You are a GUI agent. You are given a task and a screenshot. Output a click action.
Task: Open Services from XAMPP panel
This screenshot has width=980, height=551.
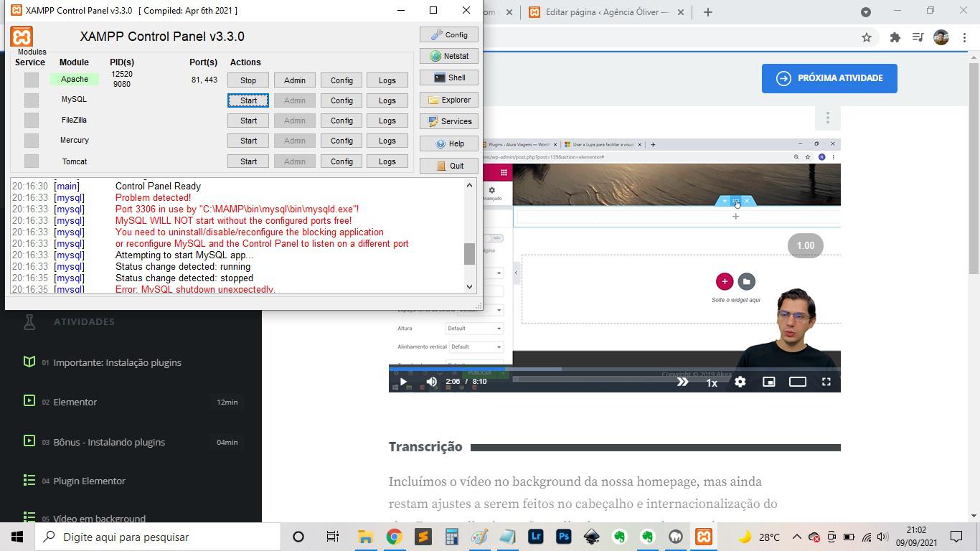(x=449, y=121)
